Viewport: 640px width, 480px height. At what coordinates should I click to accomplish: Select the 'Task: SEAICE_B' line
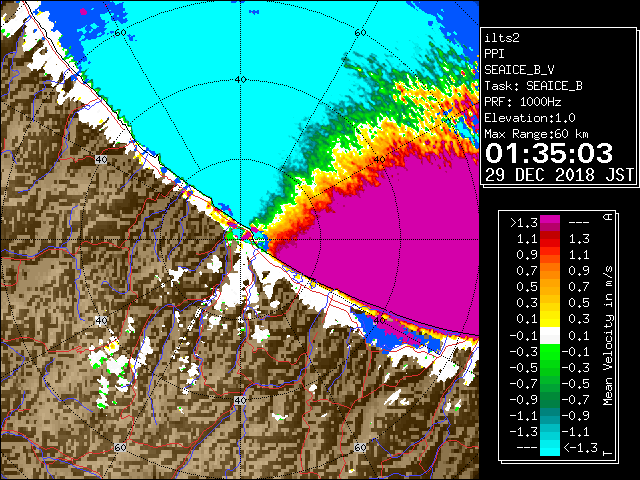(x=533, y=86)
